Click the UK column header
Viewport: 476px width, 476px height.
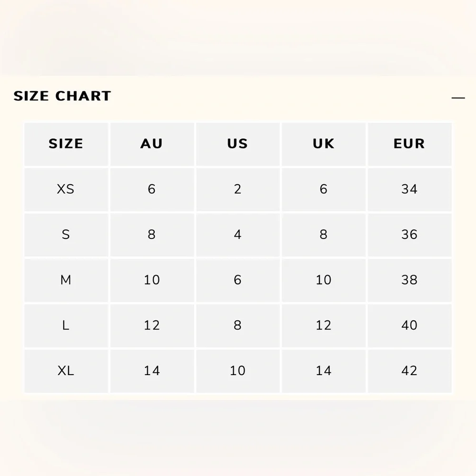coord(323,143)
